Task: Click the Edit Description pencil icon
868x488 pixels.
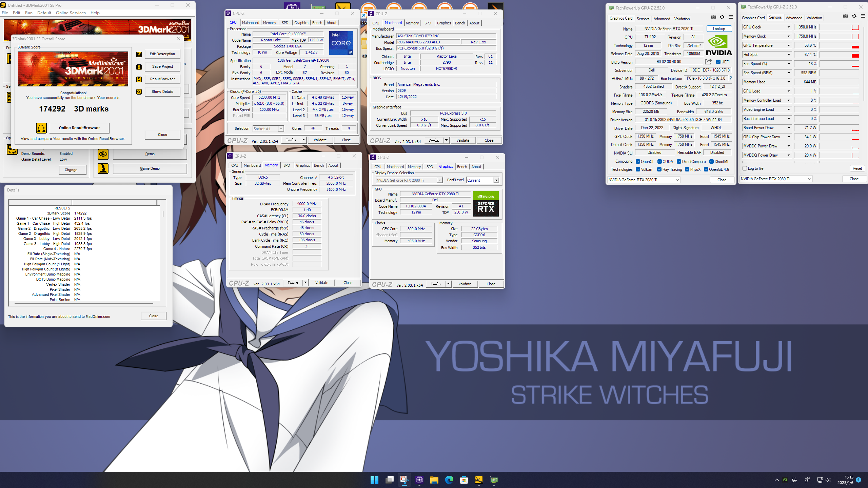Action: click(139, 54)
